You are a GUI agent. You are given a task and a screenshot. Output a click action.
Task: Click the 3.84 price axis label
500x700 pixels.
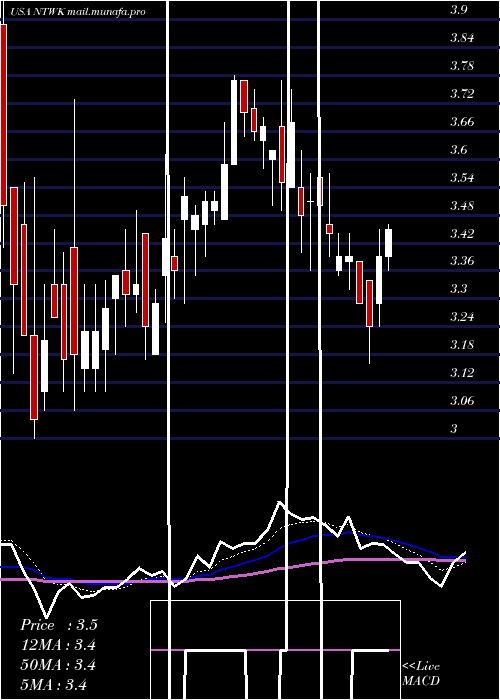[x=462, y=38]
